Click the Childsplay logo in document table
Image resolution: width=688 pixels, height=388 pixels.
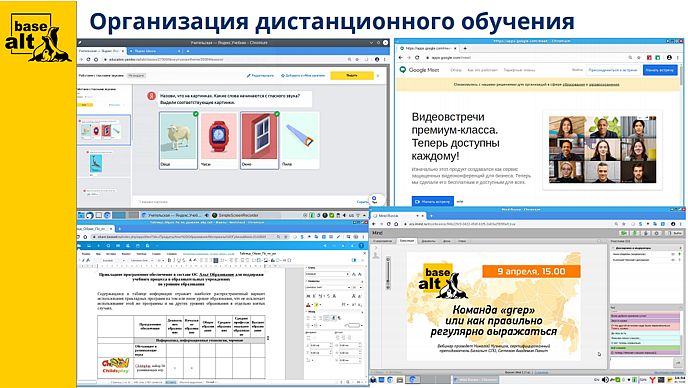point(115,365)
